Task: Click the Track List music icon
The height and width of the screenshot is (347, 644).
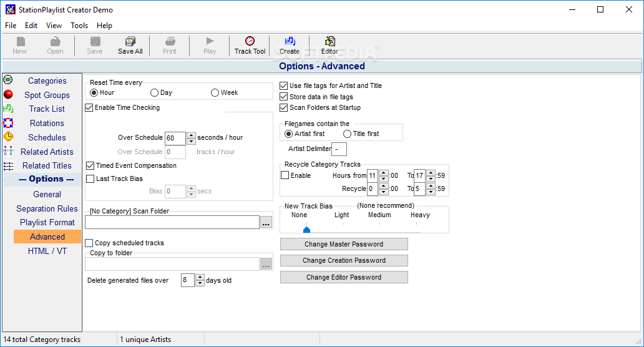Action: (8, 109)
